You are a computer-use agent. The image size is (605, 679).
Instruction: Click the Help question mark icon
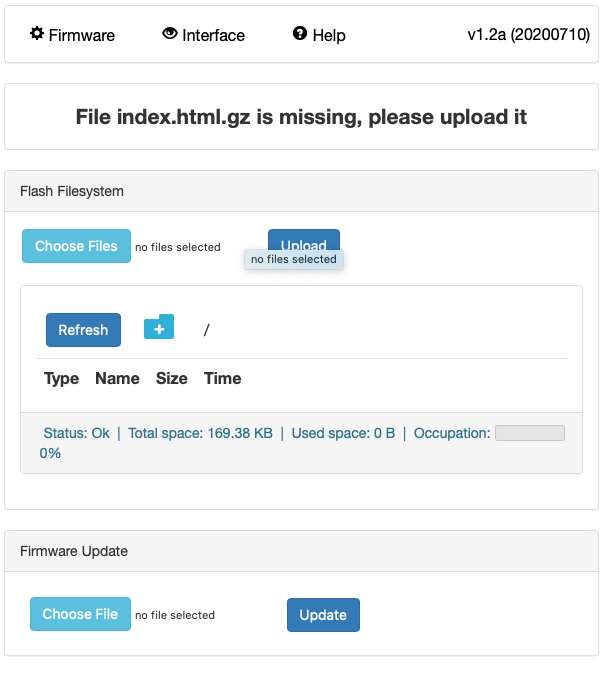click(x=300, y=34)
